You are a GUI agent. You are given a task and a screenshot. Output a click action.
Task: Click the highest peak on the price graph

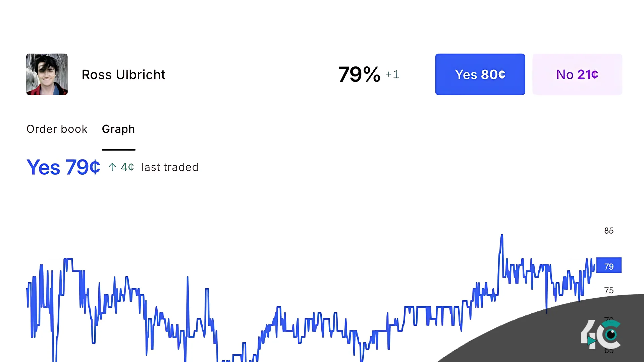coord(502,236)
